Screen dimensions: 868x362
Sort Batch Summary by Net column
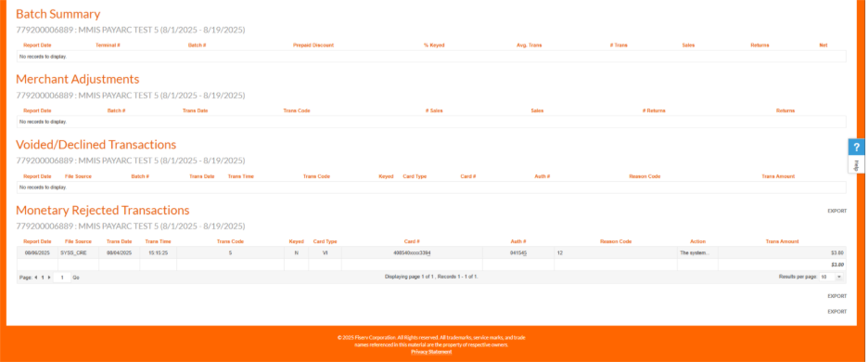(x=823, y=45)
